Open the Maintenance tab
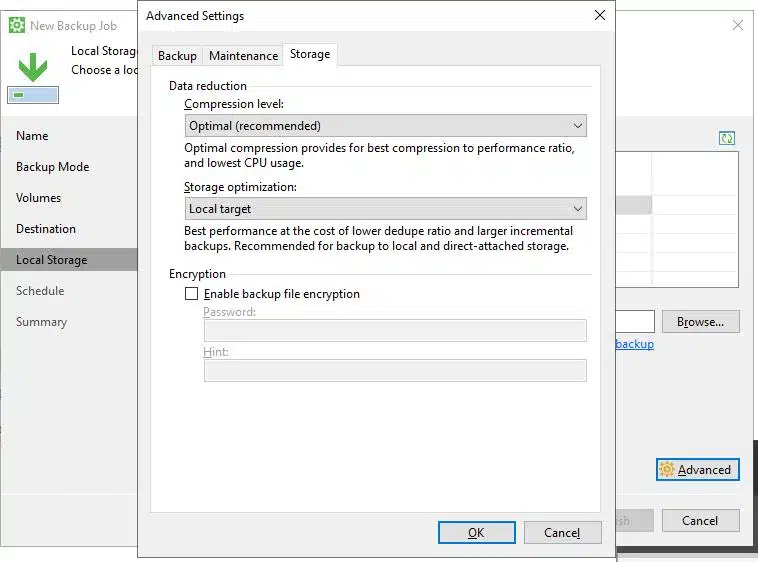The image size is (758, 562). (x=243, y=56)
